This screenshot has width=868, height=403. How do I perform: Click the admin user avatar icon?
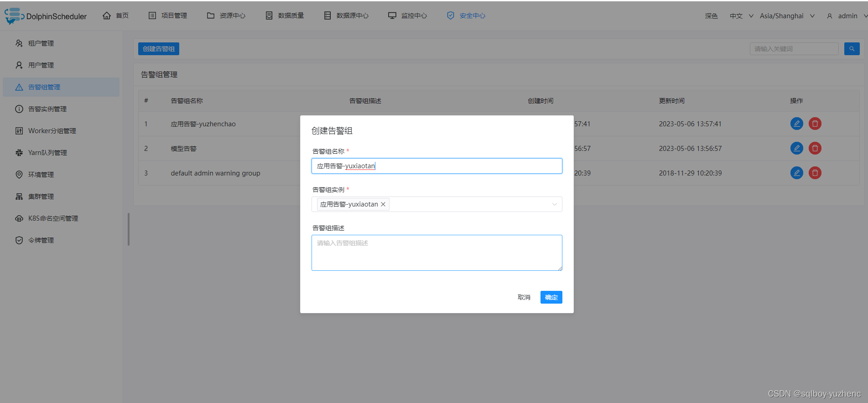tap(830, 16)
